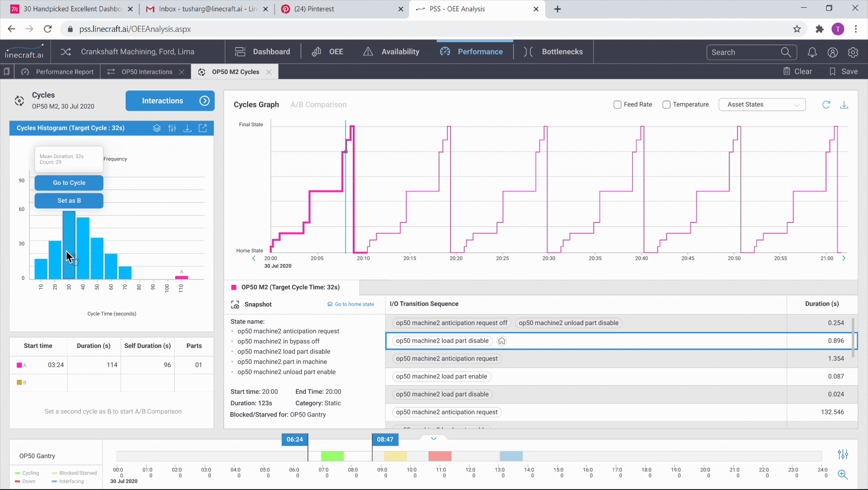Select the red Down segment on gantry timeline
This screenshot has height=490, width=868.
[440, 456]
